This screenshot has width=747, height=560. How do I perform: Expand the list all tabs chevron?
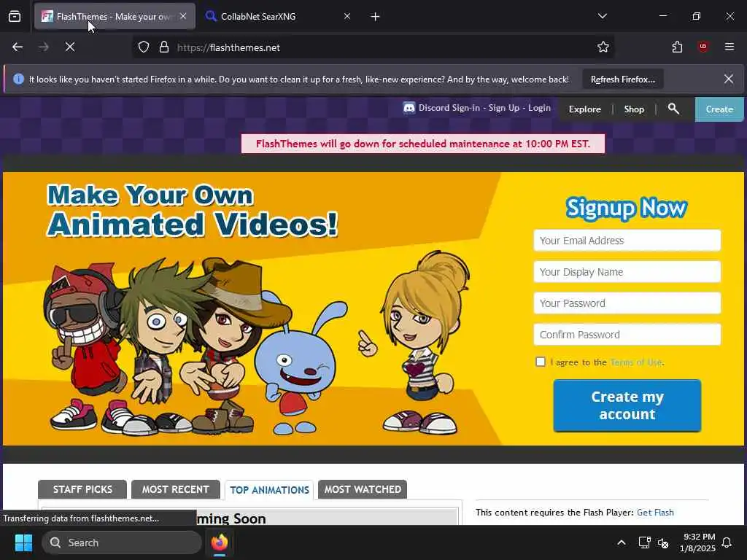coord(602,16)
